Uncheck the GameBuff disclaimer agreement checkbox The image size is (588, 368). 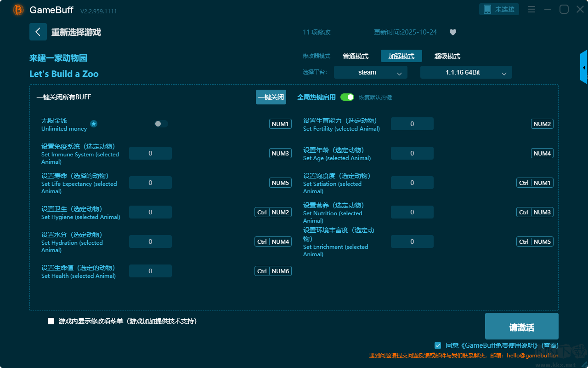click(438, 345)
